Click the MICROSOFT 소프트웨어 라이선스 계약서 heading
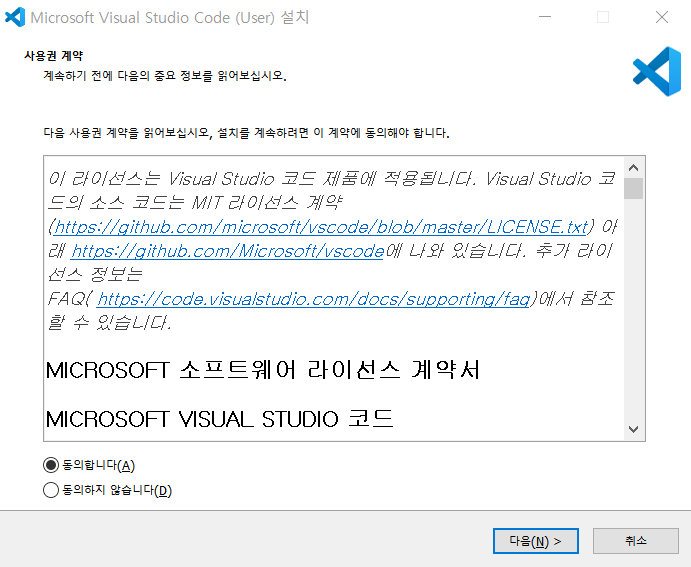 coord(263,370)
